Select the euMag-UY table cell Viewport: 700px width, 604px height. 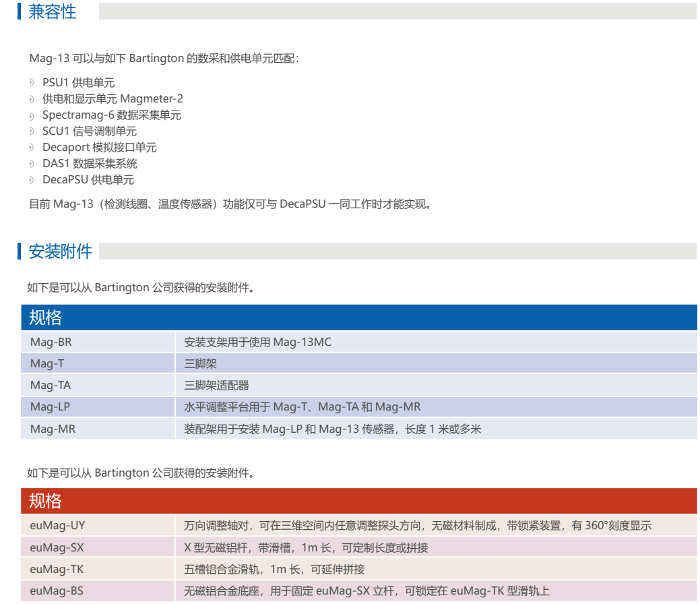coord(98,525)
